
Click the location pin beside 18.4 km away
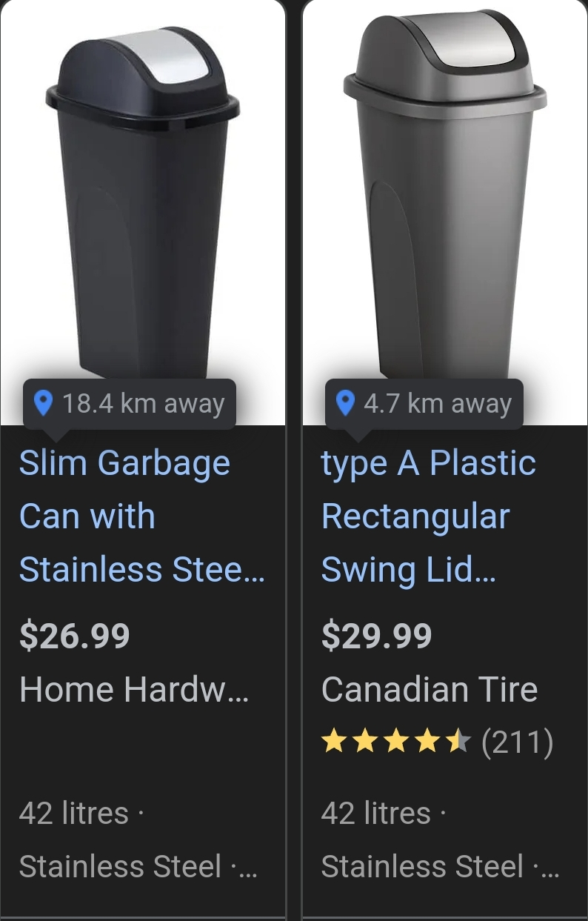(x=44, y=404)
